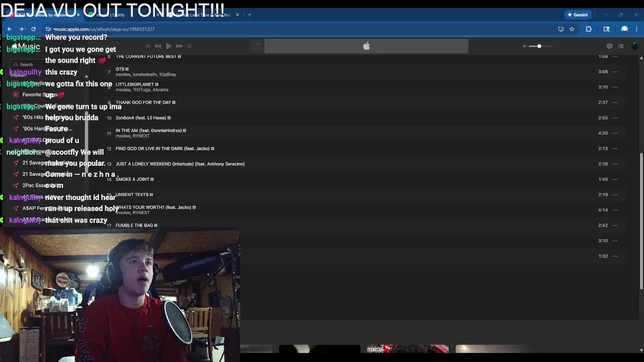The height and width of the screenshot is (362, 644).
Task: Open more options for FIND GOD OR LIVE IN THE DARK
Action: [x=615, y=148]
